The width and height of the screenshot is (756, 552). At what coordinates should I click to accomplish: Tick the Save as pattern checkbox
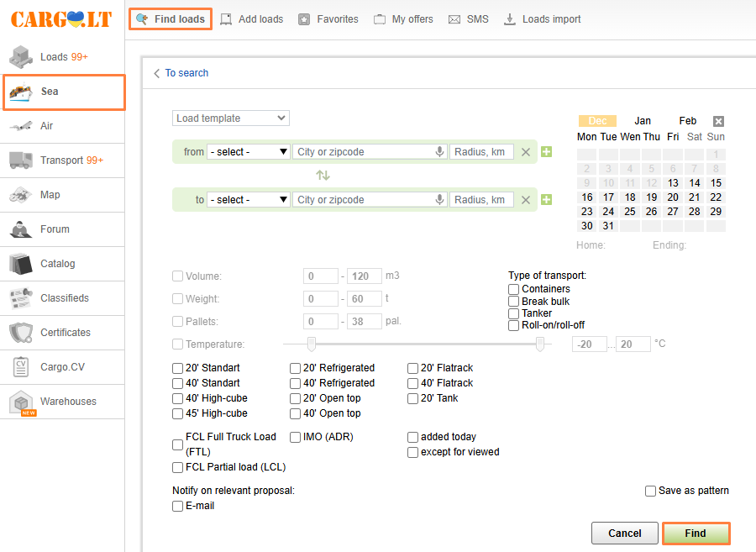[x=651, y=491]
